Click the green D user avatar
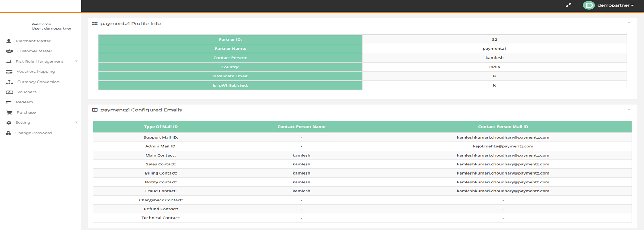 (589, 5)
